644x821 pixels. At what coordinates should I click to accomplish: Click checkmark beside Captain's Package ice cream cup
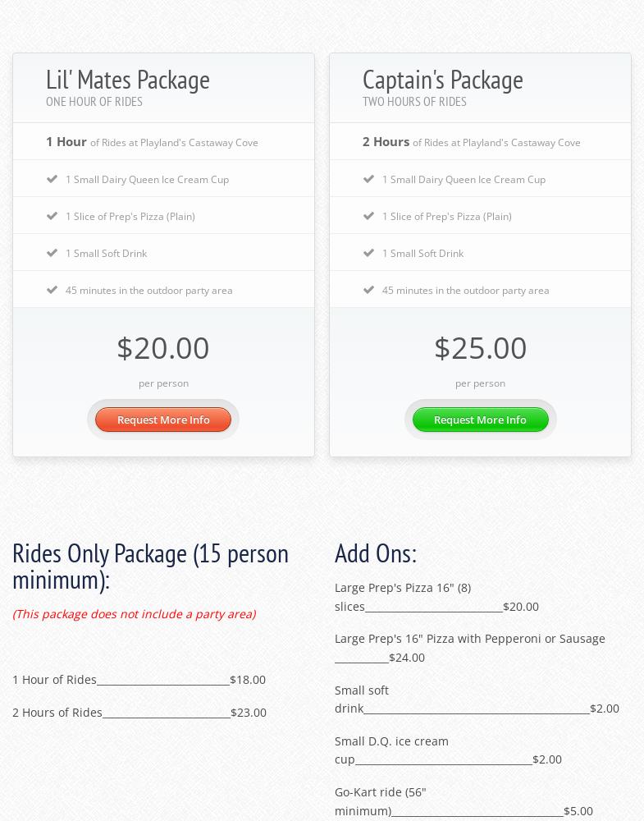pos(368,178)
